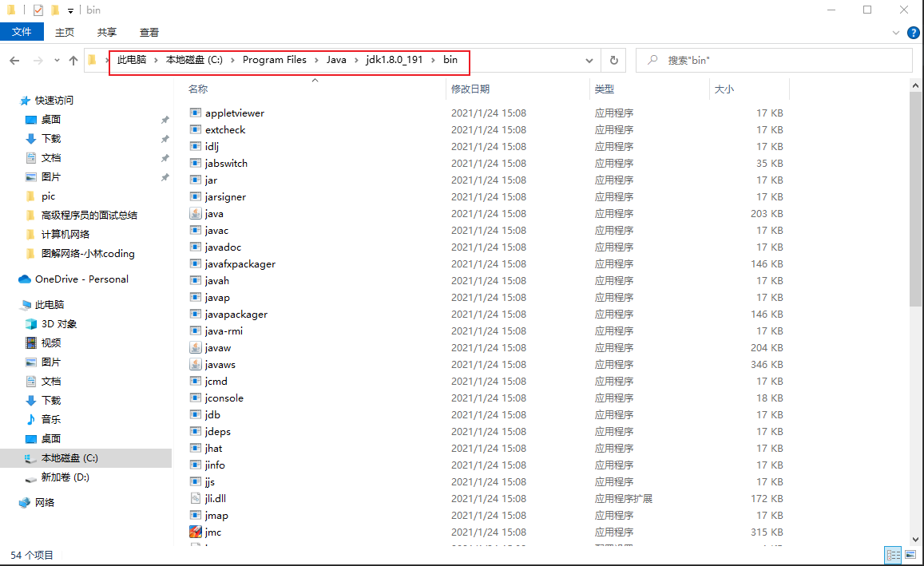Open the 计算机网络 folder
This screenshot has height=566, width=924.
coord(65,235)
